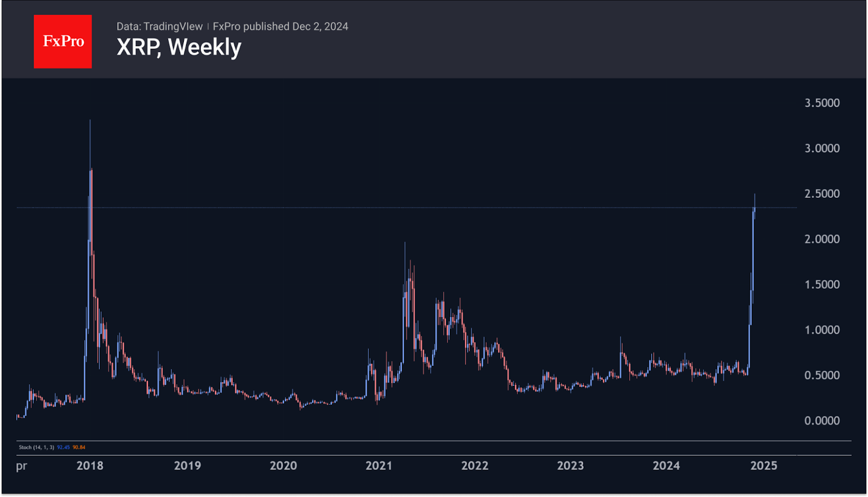Click the 2.0000 price axis label
The image size is (868, 497).
tap(822, 239)
